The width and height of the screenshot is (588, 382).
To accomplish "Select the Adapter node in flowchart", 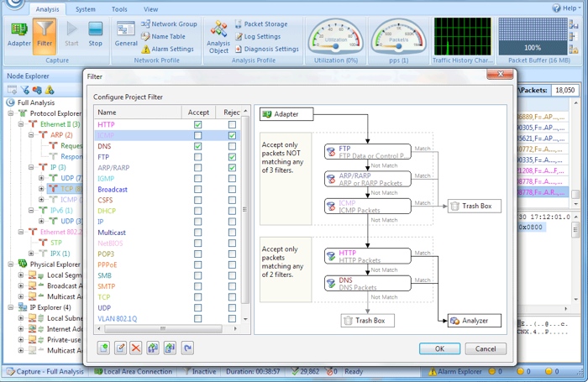I will pyautogui.click(x=286, y=114).
